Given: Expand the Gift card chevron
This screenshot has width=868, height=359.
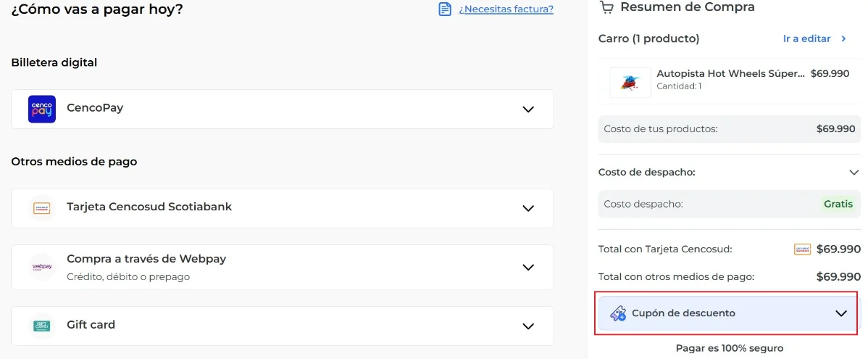Looking at the screenshot, I should click(528, 326).
